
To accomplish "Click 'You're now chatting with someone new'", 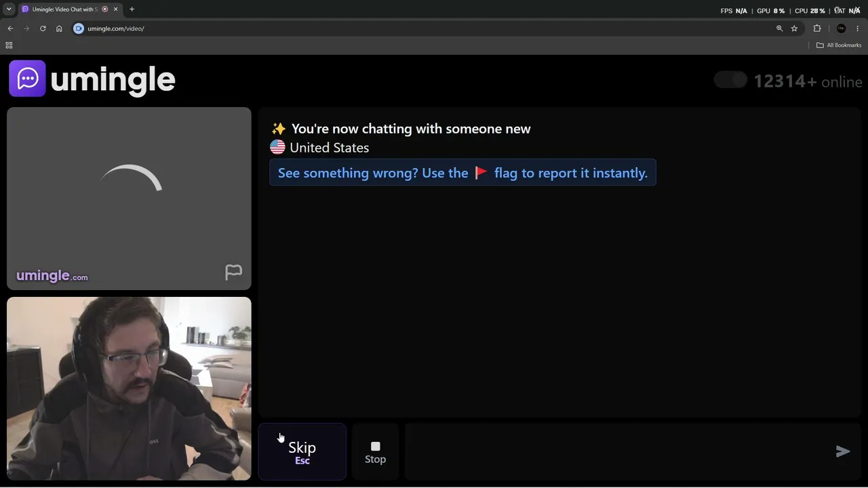I will 411,129.
